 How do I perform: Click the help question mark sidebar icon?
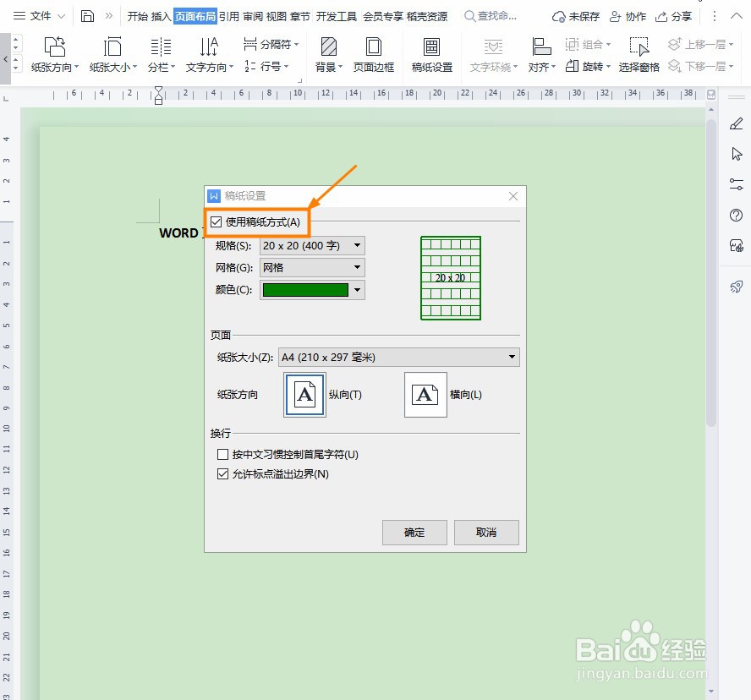click(x=736, y=215)
